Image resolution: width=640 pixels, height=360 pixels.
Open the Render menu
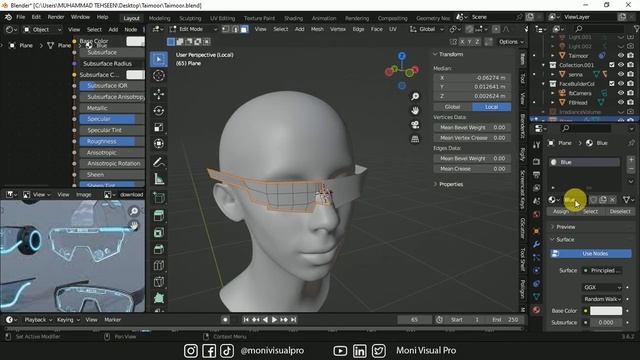tap(56, 17)
